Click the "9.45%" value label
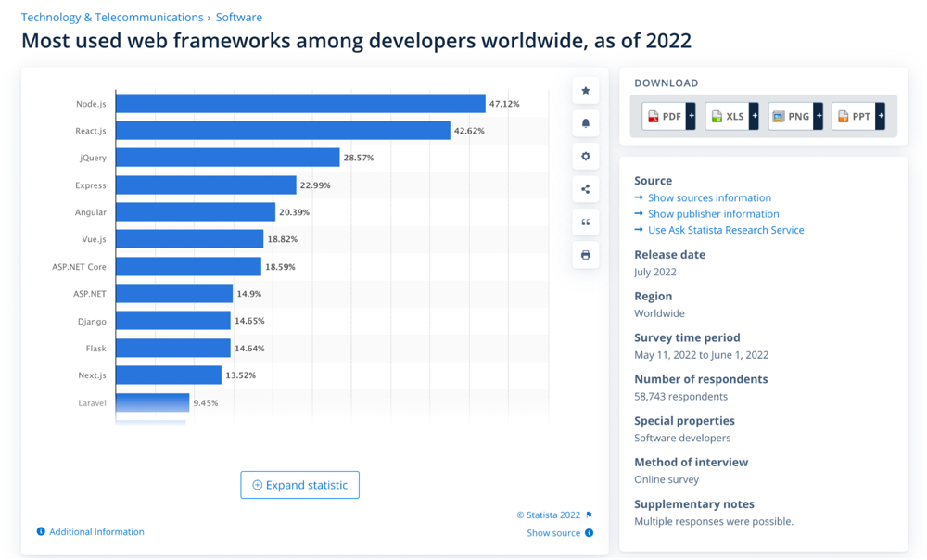Viewport: 927px width, 560px height. [x=206, y=402]
